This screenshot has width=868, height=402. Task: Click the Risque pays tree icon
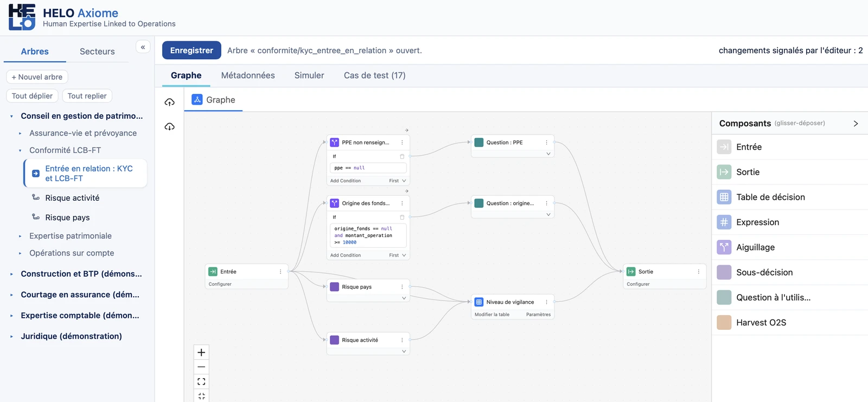point(36,217)
